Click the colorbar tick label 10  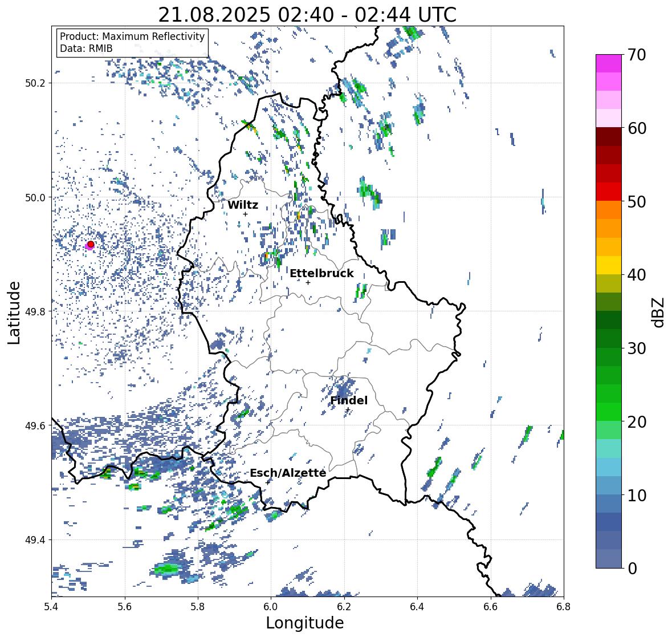[636, 495]
